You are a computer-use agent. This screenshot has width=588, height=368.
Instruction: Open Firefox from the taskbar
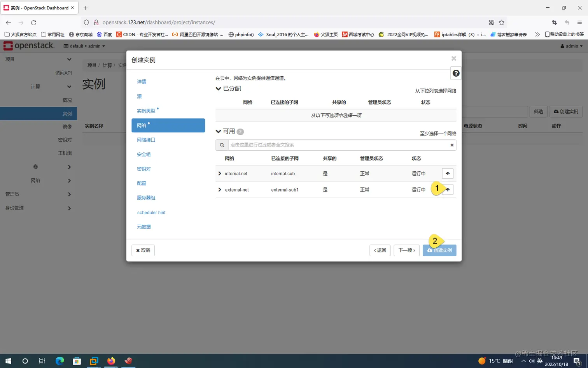pyautogui.click(x=111, y=361)
